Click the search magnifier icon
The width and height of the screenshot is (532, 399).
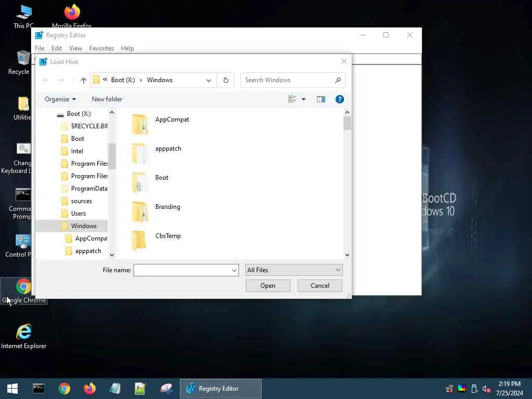(338, 80)
